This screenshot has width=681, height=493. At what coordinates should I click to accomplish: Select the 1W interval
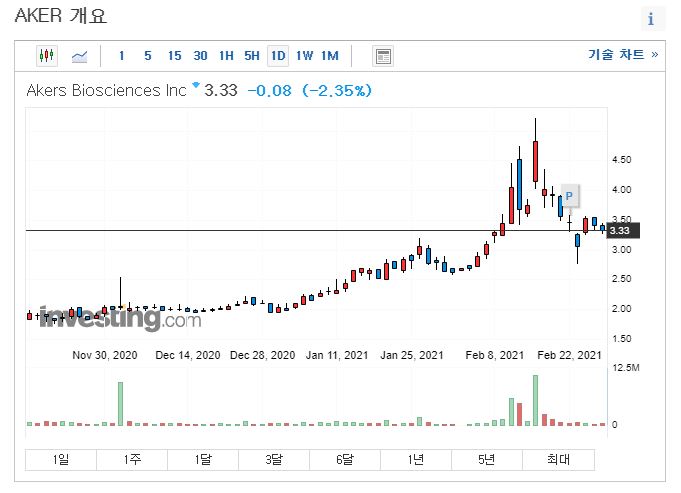pyautogui.click(x=304, y=56)
